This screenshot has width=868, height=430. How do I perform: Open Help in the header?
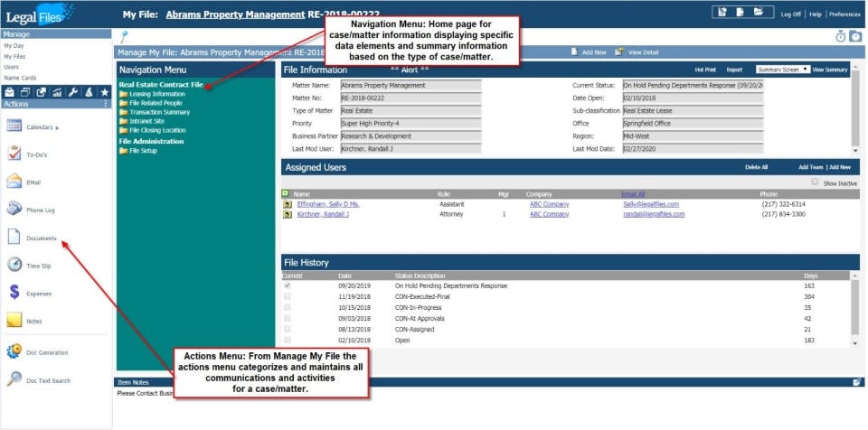tap(816, 14)
